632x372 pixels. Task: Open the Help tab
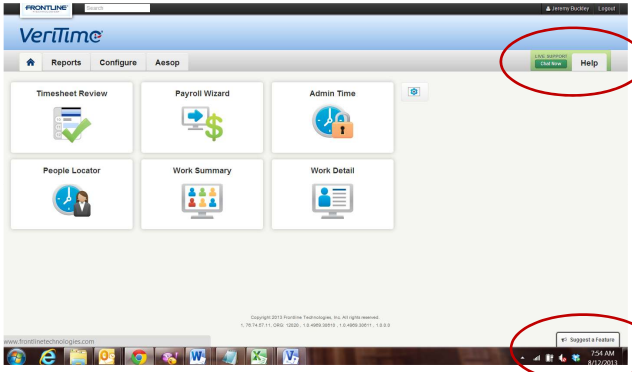coord(589,63)
